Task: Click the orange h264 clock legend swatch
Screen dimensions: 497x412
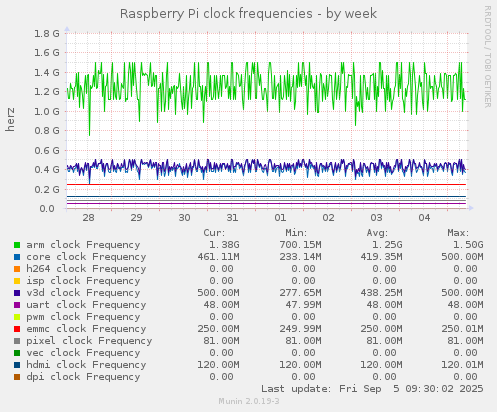Action: [17, 269]
